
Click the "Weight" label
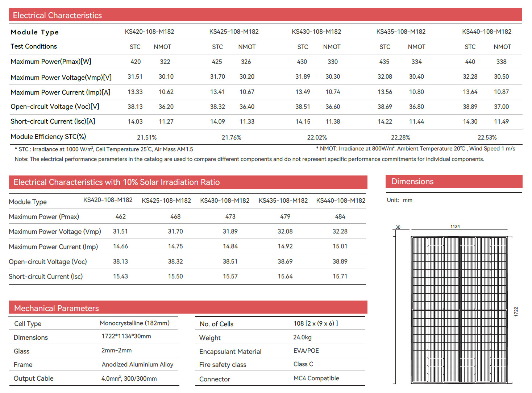click(x=210, y=338)
